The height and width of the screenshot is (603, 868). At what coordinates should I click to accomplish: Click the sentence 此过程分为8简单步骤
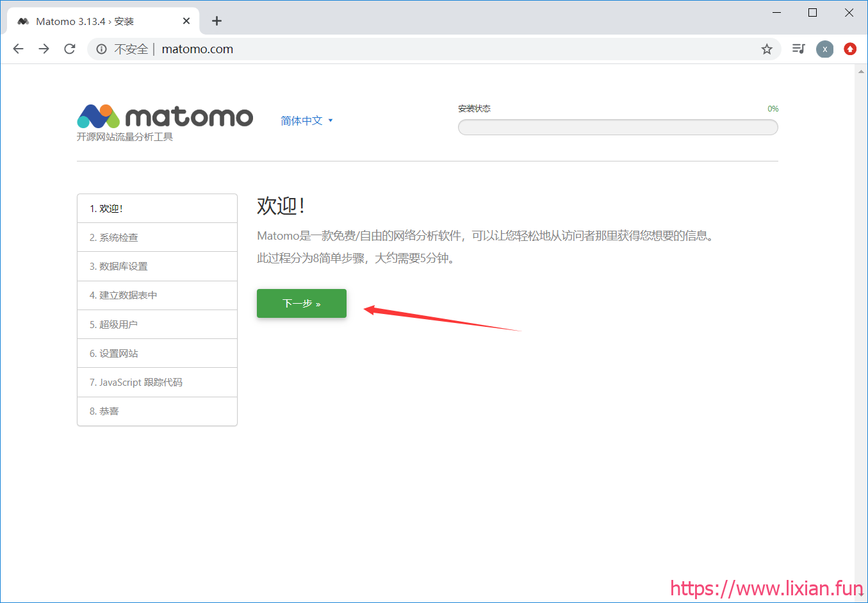[356, 258]
